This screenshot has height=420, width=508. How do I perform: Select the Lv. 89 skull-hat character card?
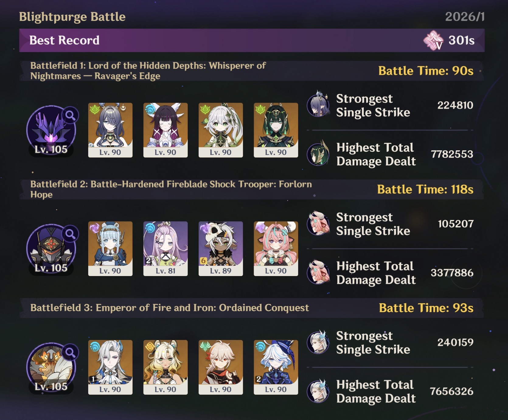[221, 249]
